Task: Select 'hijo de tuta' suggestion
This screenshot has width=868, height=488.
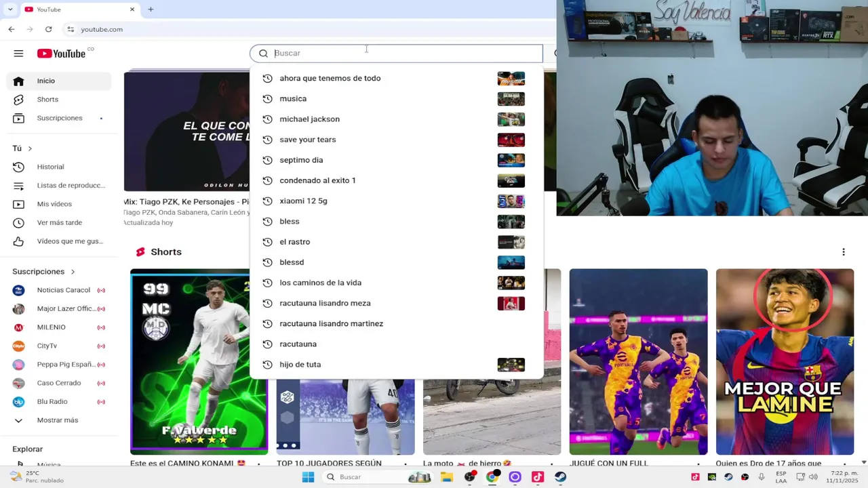Action: [x=396, y=365]
